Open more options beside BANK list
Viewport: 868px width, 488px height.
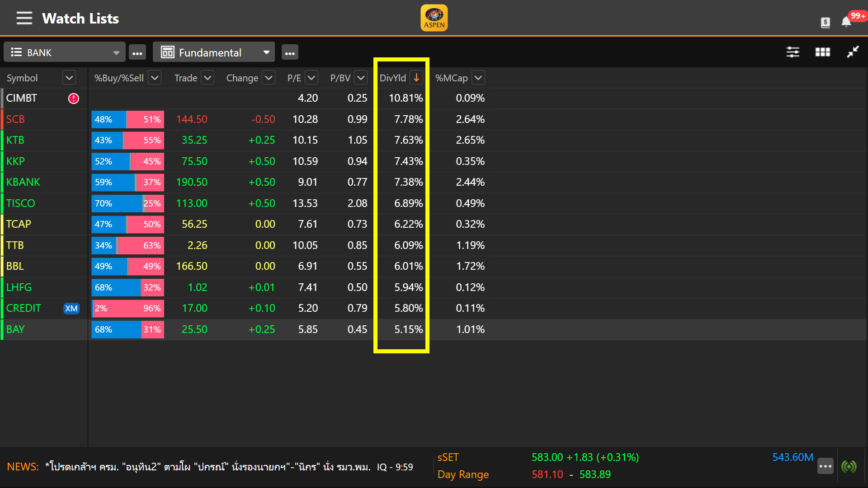137,53
